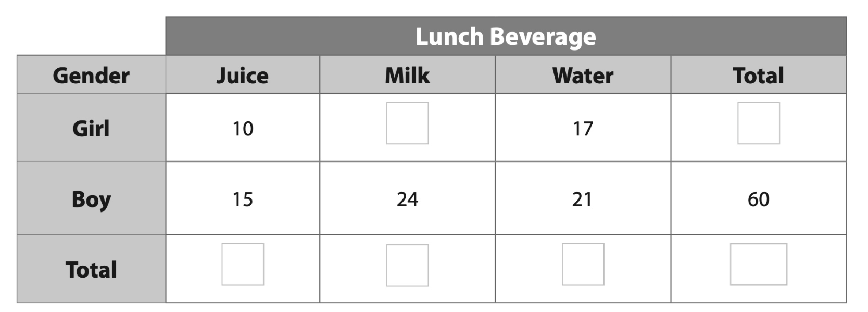
Task: Select the Juice column Total input box
Action: 243,265
